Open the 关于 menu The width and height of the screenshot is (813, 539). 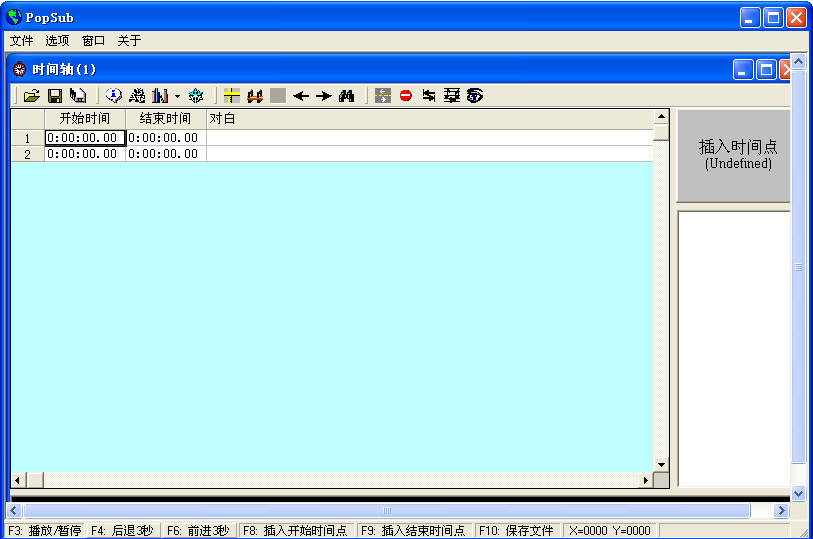[x=129, y=40]
